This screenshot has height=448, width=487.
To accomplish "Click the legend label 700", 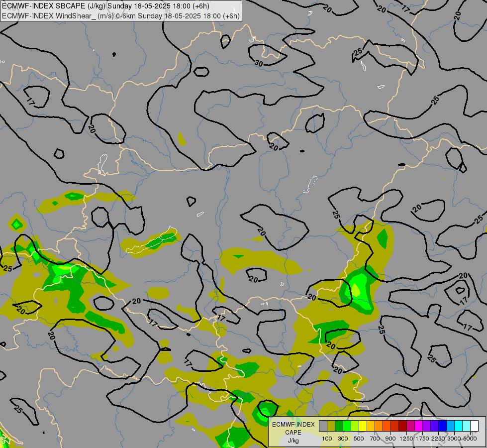I will pyautogui.click(x=375, y=439).
